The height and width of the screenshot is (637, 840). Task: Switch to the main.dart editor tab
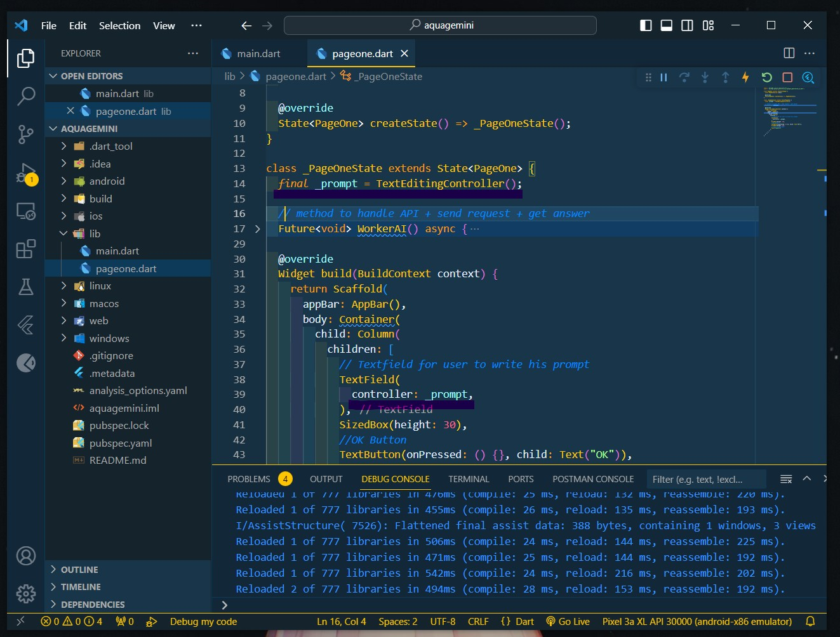(259, 54)
